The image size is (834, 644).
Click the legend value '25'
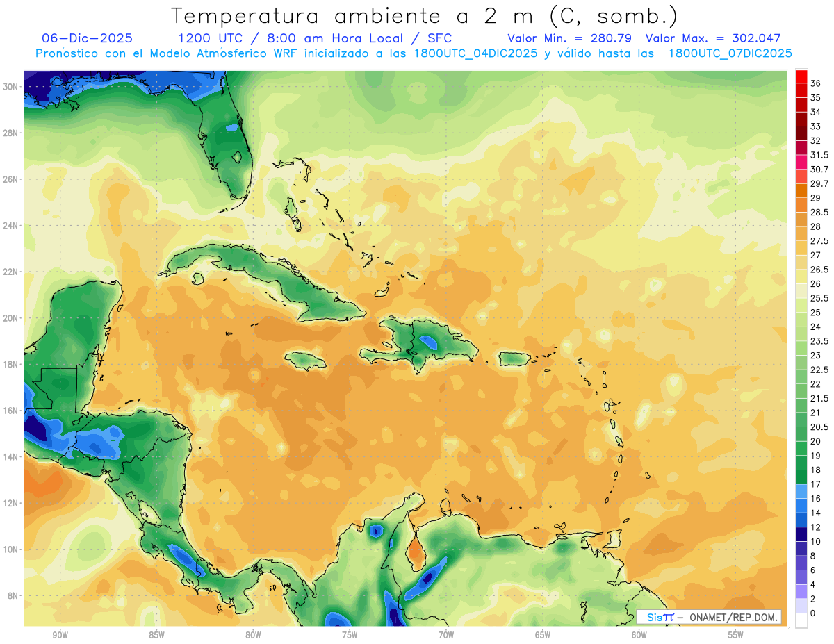(x=816, y=313)
